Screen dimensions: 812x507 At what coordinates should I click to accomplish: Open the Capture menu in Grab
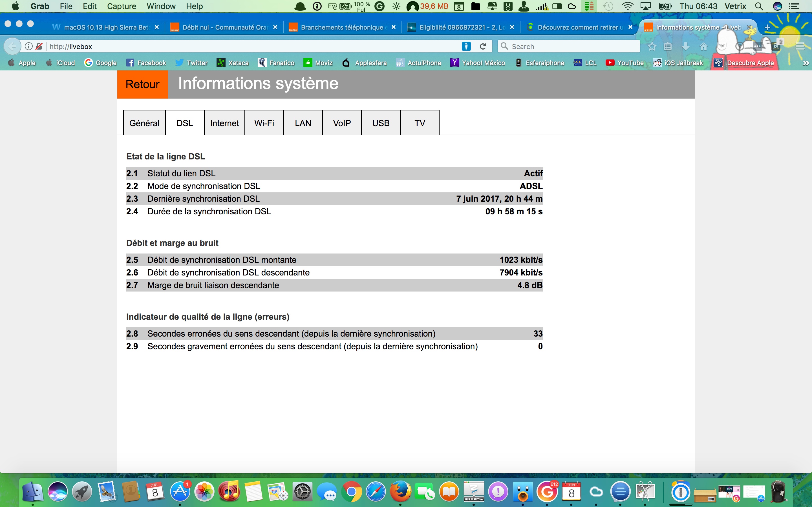pyautogui.click(x=122, y=6)
